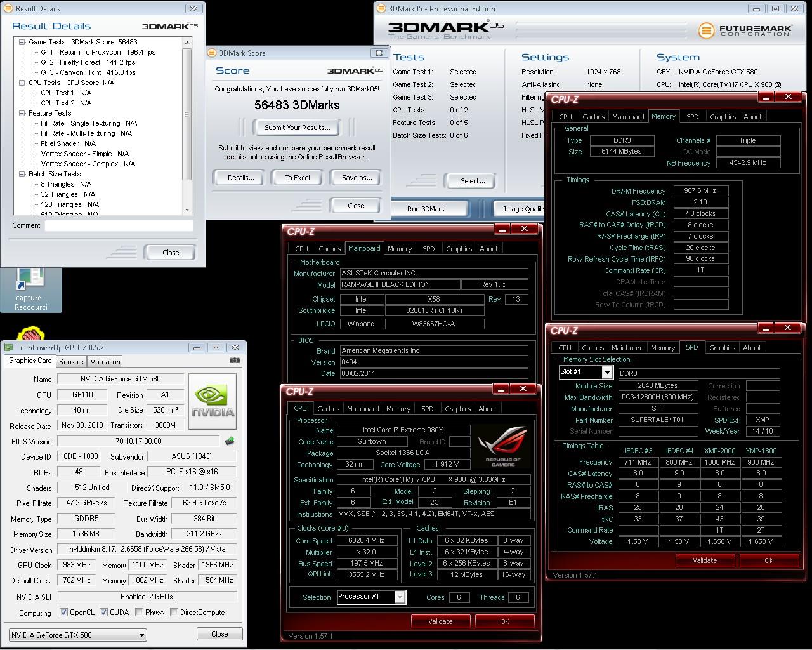Click Validate in the CPU-Z SPD window
The width and height of the screenshot is (812, 650).
(x=705, y=560)
